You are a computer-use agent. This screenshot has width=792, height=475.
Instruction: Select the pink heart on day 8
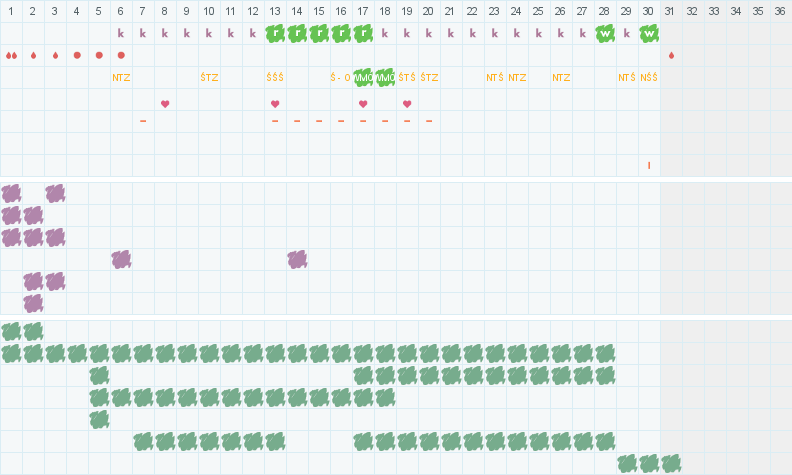point(165,103)
